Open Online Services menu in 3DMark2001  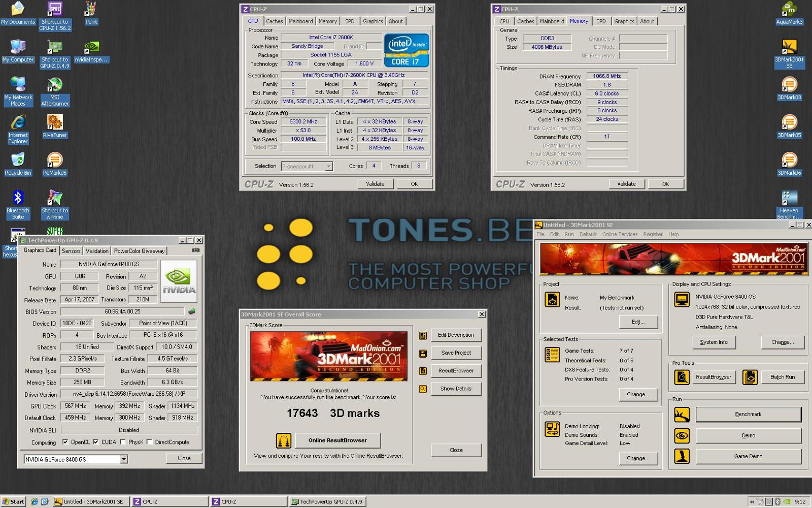[620, 234]
